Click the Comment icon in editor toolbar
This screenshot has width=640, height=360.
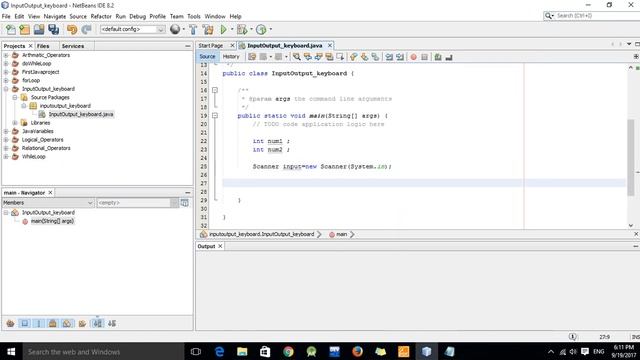[438, 57]
